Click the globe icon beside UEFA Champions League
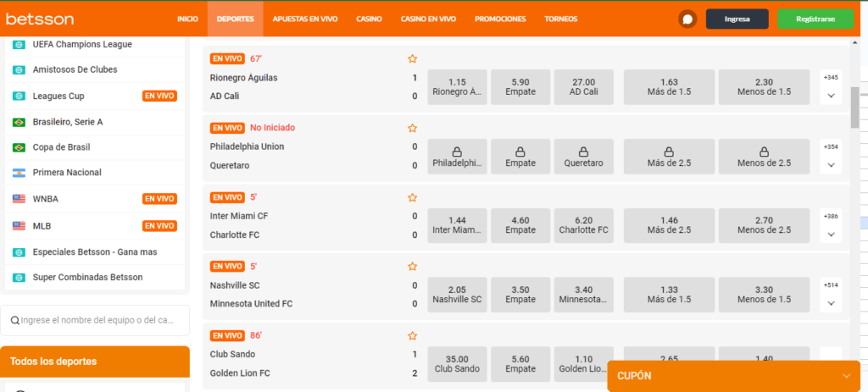The width and height of the screenshot is (868, 392). (x=19, y=45)
